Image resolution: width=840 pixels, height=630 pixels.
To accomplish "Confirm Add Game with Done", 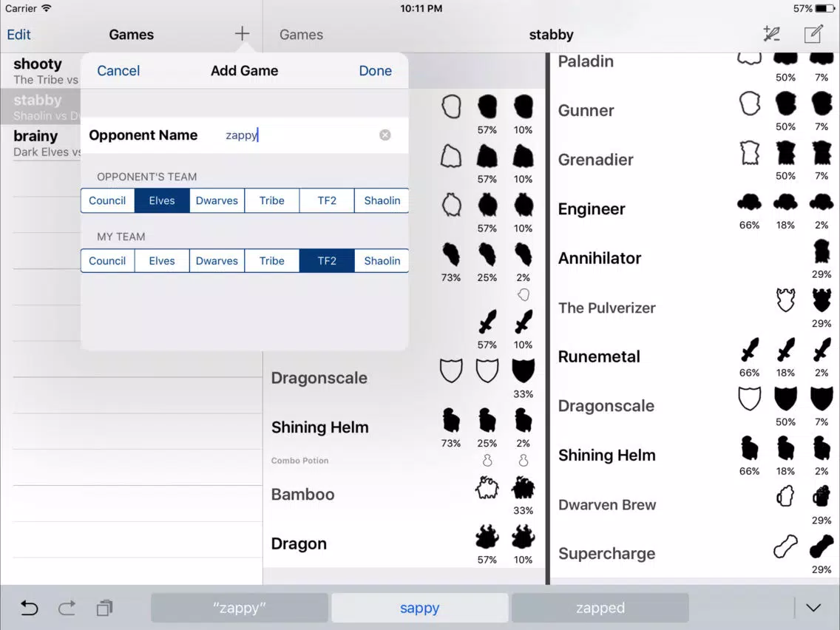I will point(375,71).
